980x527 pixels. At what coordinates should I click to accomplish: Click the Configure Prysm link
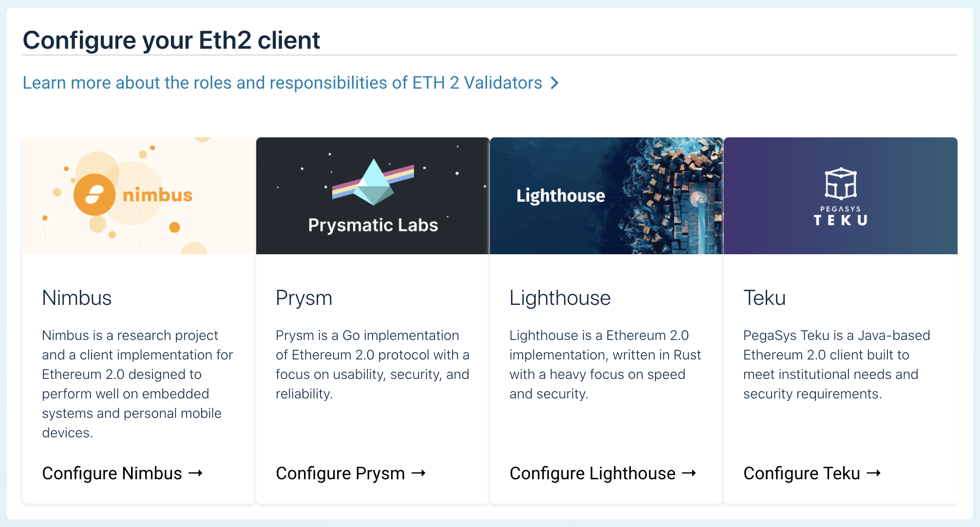point(339,473)
